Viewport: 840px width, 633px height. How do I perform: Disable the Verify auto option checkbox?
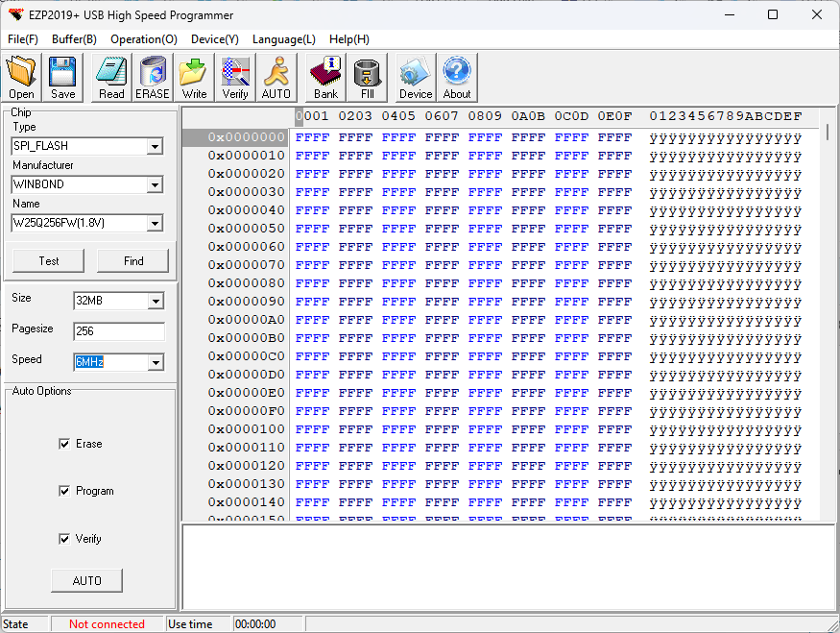tap(64, 539)
